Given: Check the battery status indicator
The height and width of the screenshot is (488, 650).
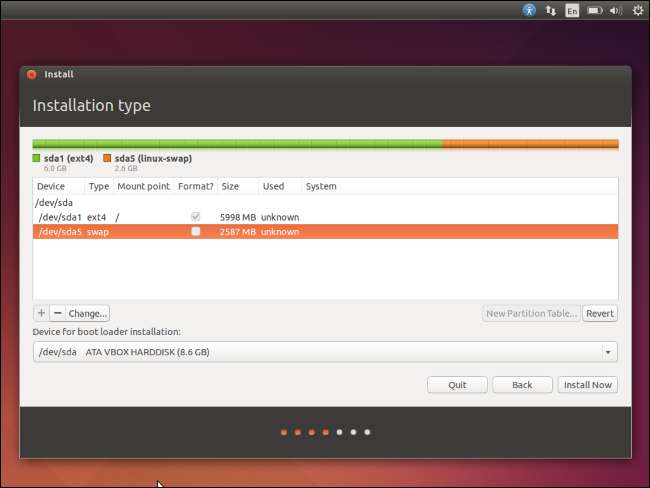Looking at the screenshot, I should [595, 10].
